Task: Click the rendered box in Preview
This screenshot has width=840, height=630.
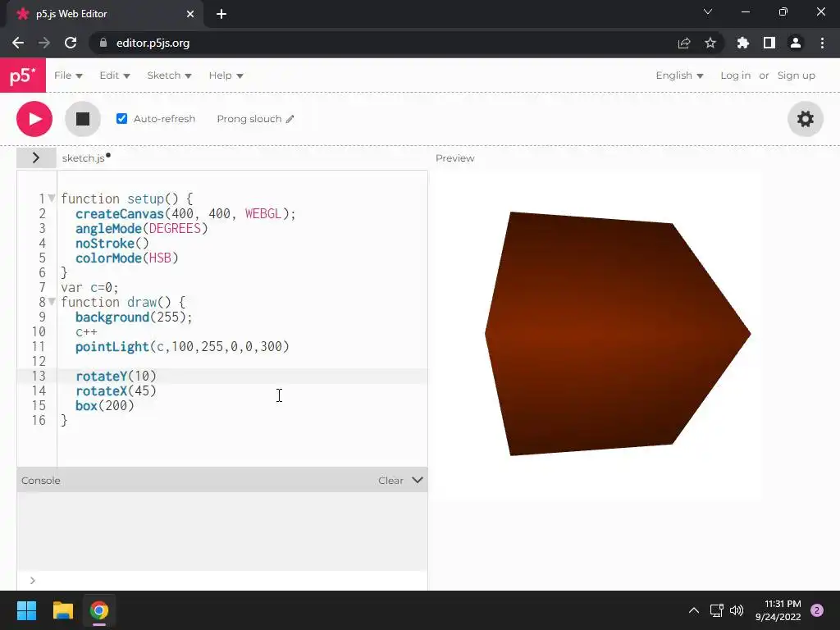Action: tap(616, 334)
